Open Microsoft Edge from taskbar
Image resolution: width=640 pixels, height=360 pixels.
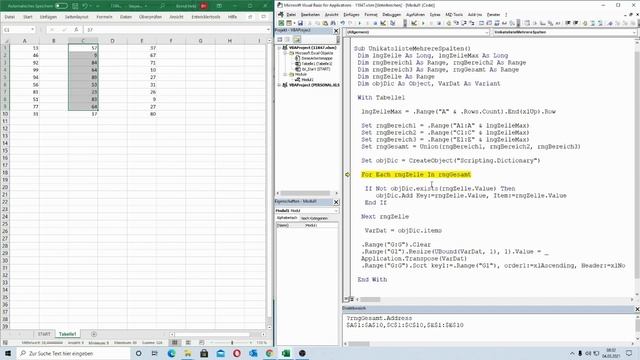click(x=171, y=353)
